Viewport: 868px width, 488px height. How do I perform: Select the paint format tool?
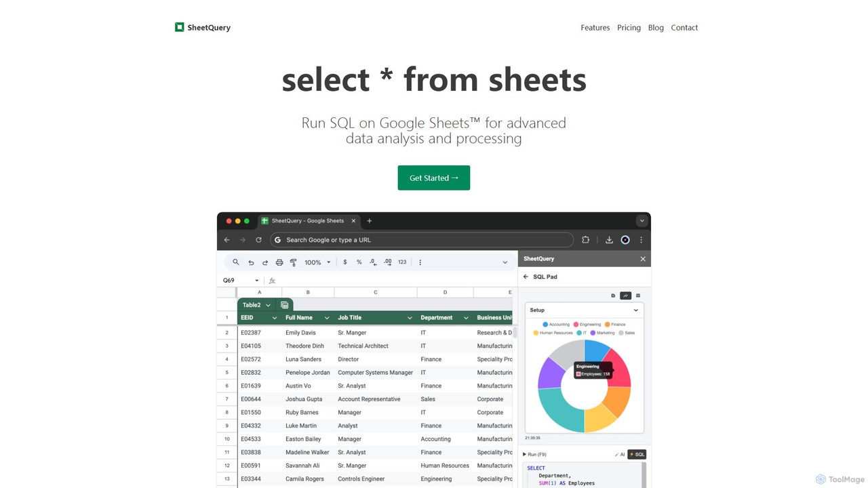click(294, 262)
